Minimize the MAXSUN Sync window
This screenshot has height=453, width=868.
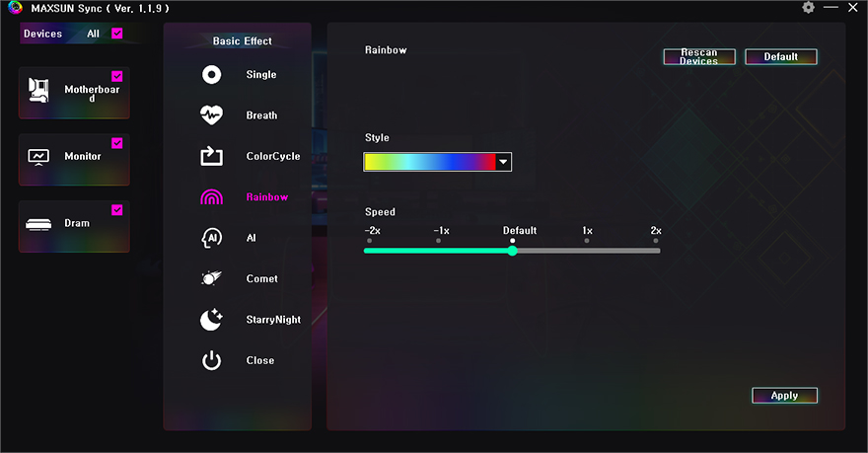[x=831, y=8]
